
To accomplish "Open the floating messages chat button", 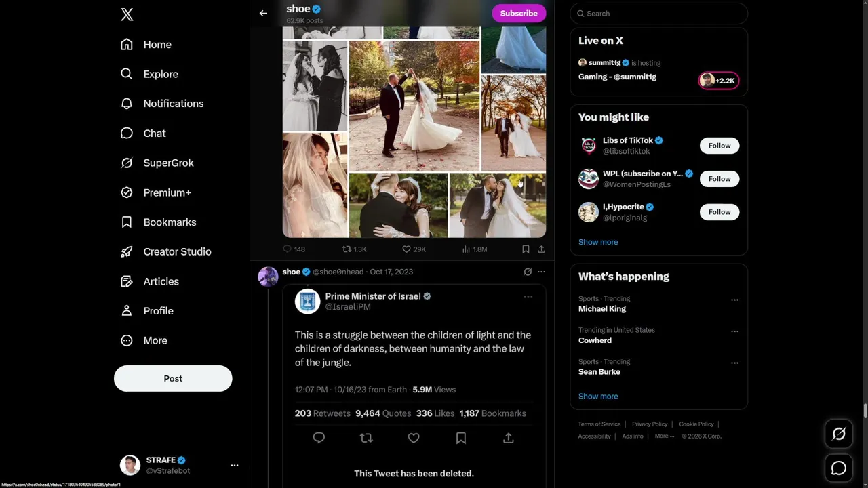I will 839,468.
